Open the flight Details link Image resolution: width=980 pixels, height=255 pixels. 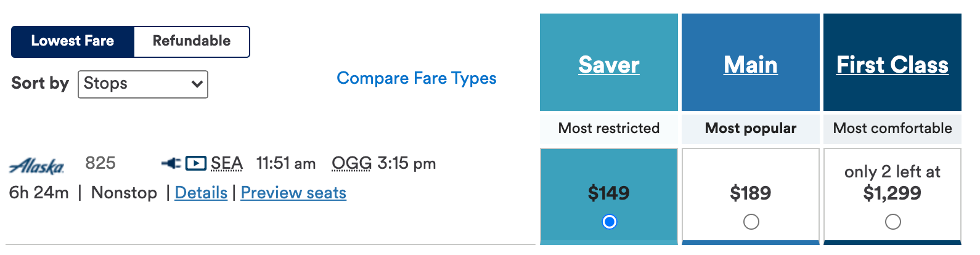[201, 193]
